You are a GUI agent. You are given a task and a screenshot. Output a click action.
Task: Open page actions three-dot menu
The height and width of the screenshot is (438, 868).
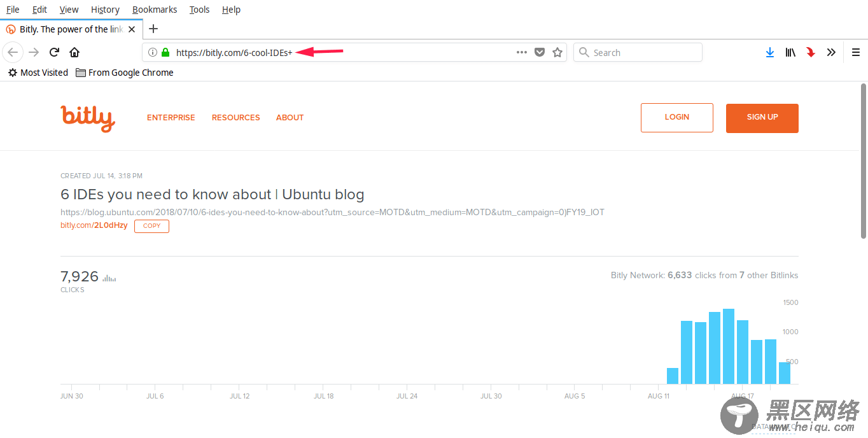tap(522, 52)
